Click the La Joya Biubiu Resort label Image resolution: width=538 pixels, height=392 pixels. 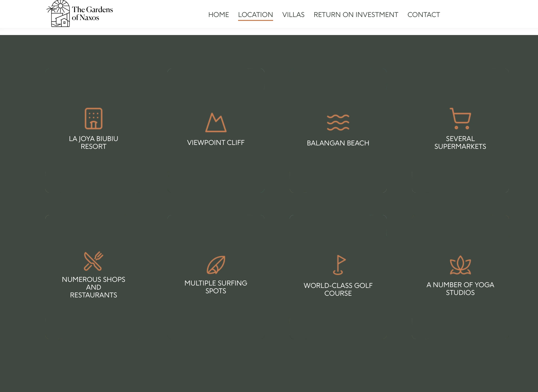click(x=93, y=143)
